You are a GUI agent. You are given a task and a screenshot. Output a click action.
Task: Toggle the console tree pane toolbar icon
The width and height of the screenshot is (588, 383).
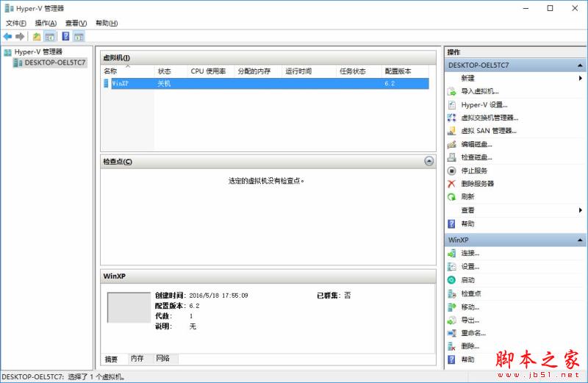tap(49, 36)
